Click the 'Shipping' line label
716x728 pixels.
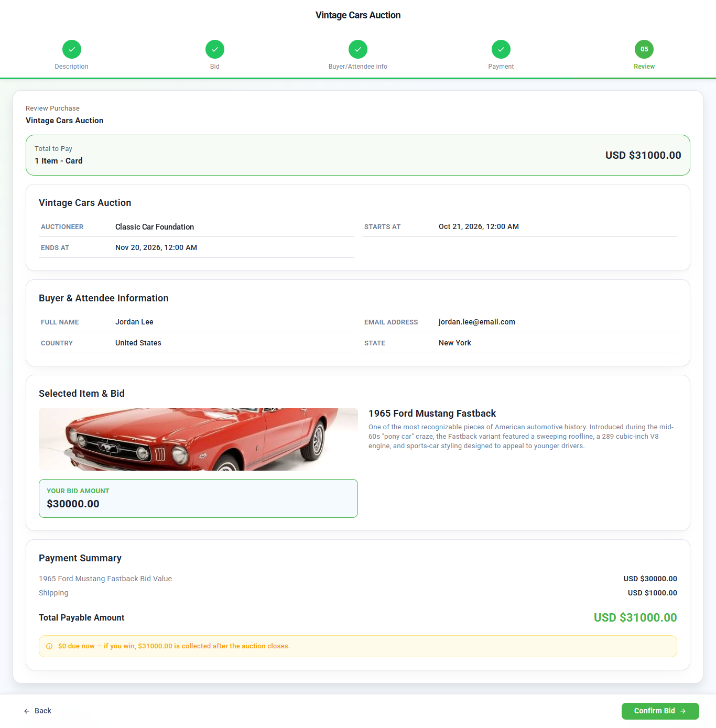click(x=53, y=593)
